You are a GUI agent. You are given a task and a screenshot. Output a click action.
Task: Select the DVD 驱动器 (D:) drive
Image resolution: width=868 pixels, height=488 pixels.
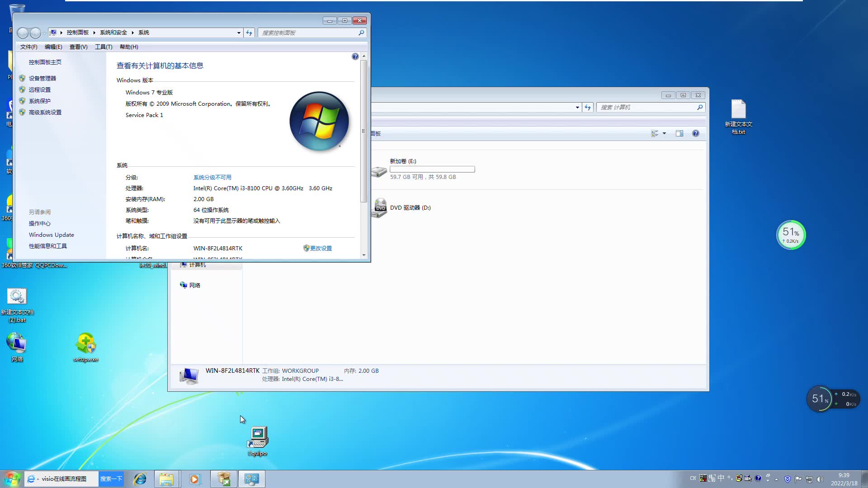pyautogui.click(x=401, y=208)
